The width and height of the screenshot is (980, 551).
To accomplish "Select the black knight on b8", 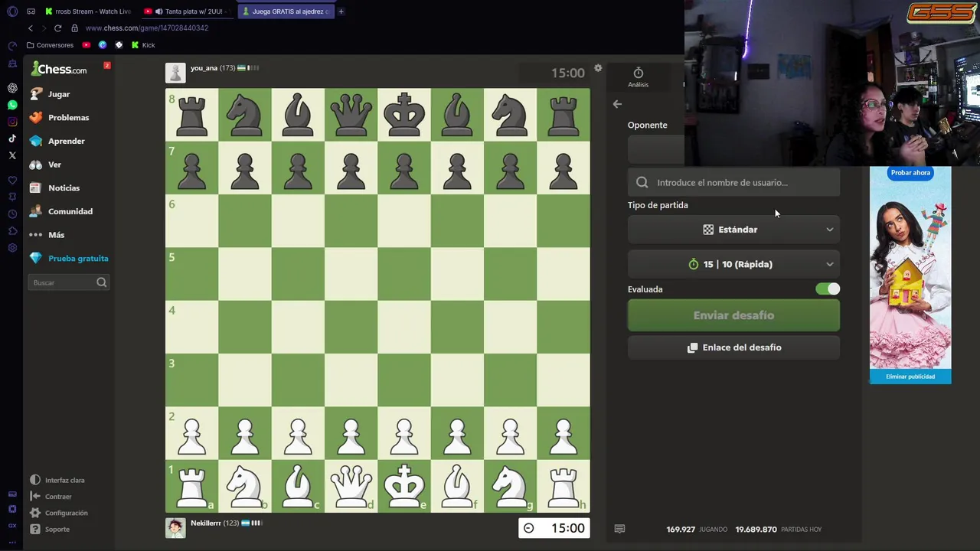I will tap(245, 115).
